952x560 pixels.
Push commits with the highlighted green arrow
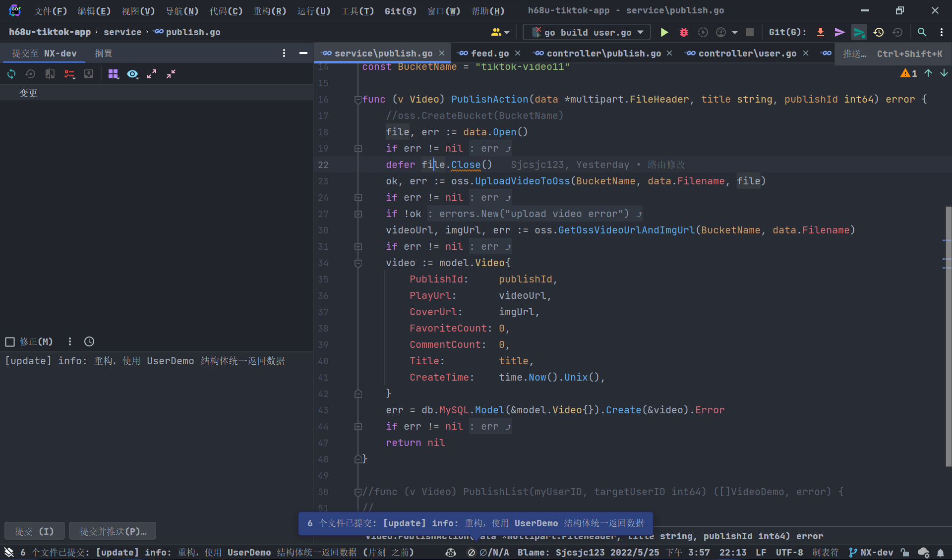(x=859, y=32)
